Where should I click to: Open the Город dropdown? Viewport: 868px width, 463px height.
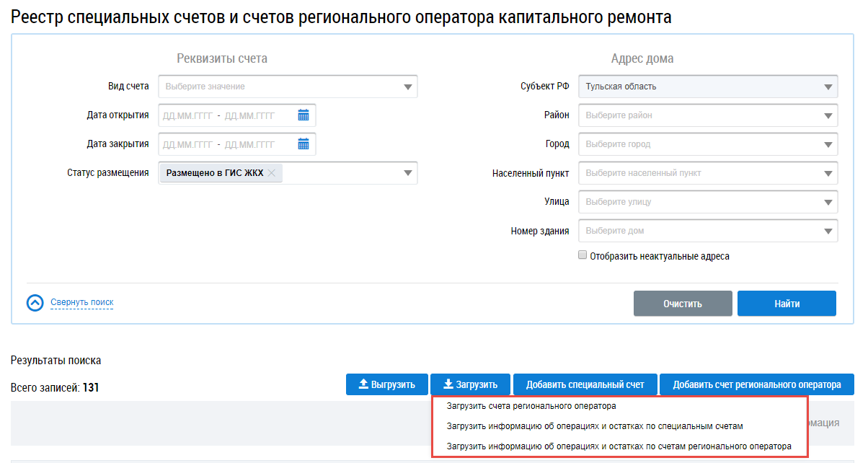(828, 144)
